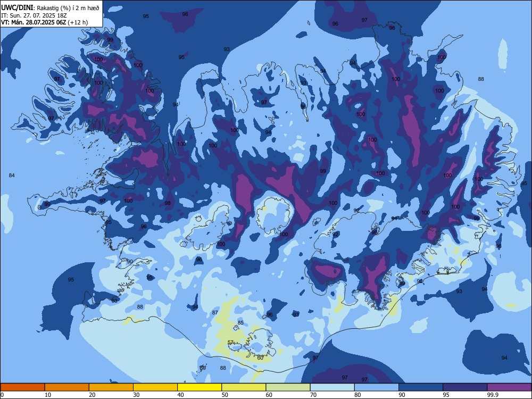
Task: Click the '40' legend scale label
Action: point(180,395)
